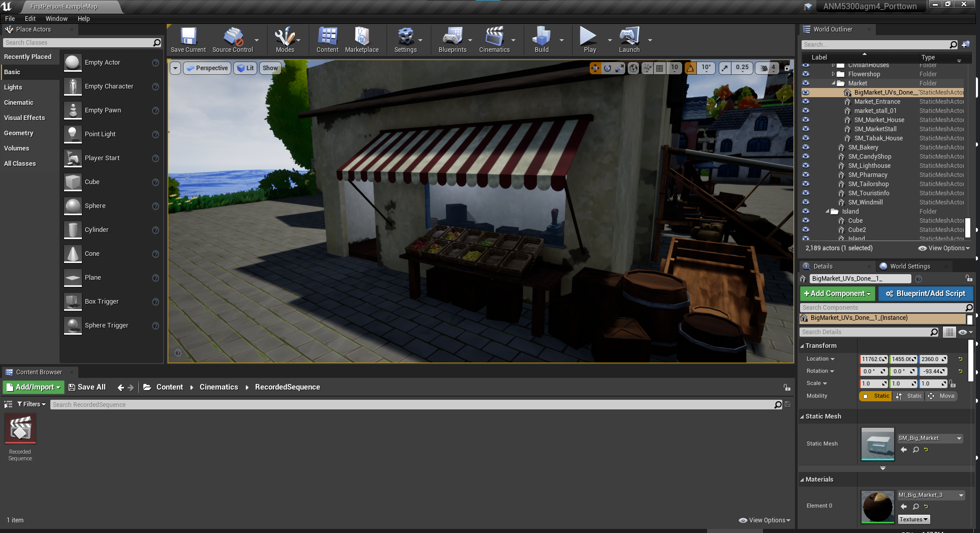This screenshot has width=980, height=533.
Task: Select the Lights category in Place Actors
Action: click(13, 87)
